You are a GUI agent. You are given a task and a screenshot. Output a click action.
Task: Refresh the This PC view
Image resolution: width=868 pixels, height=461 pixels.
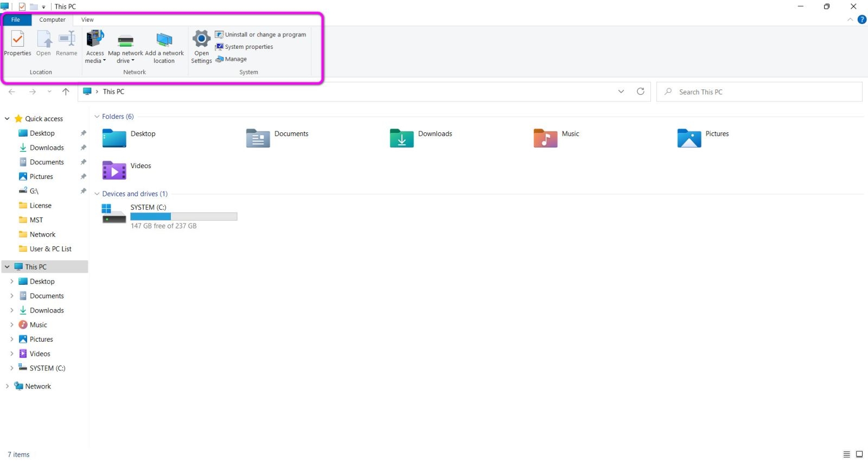(x=641, y=92)
